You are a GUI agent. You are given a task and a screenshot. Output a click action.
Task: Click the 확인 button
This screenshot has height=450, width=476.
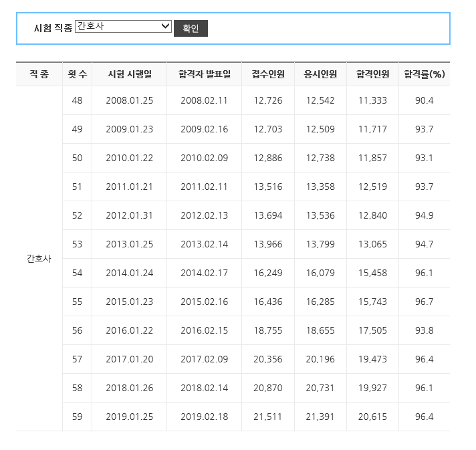click(191, 28)
